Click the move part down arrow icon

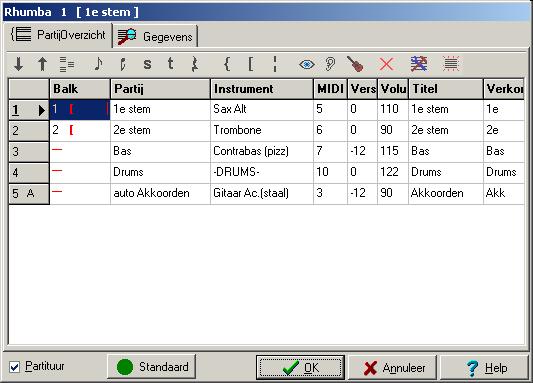pyautogui.click(x=19, y=64)
